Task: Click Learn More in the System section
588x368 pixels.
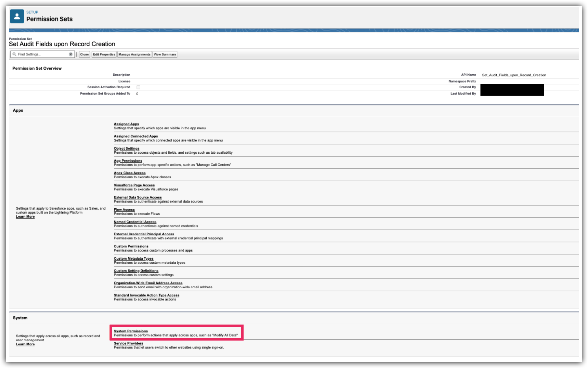Action: pos(25,344)
